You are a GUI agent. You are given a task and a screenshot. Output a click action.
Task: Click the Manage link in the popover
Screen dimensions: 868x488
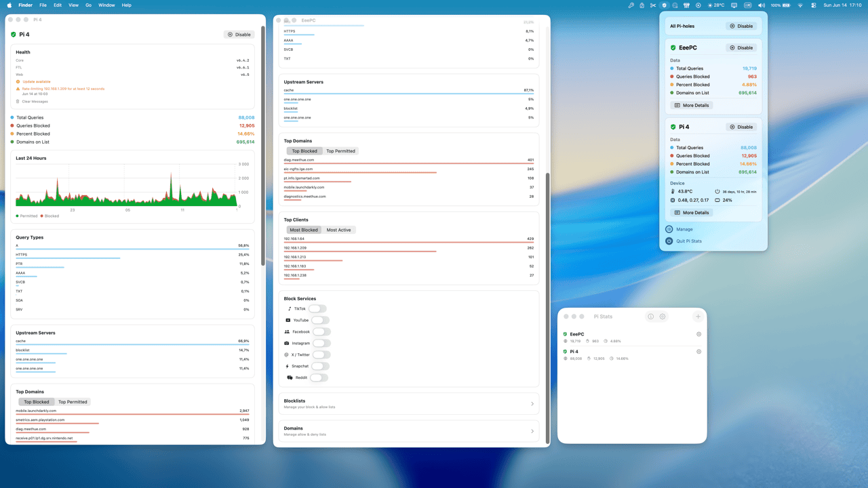(684, 229)
